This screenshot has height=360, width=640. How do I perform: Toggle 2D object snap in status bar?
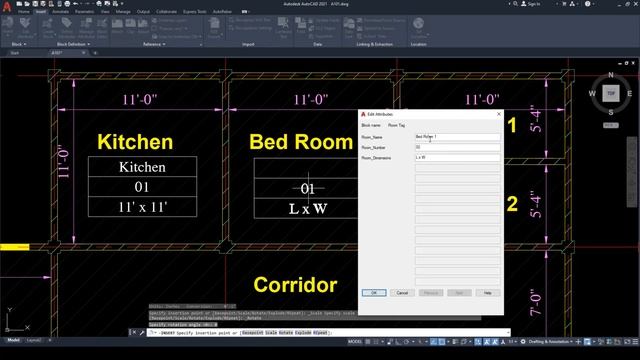[442, 342]
